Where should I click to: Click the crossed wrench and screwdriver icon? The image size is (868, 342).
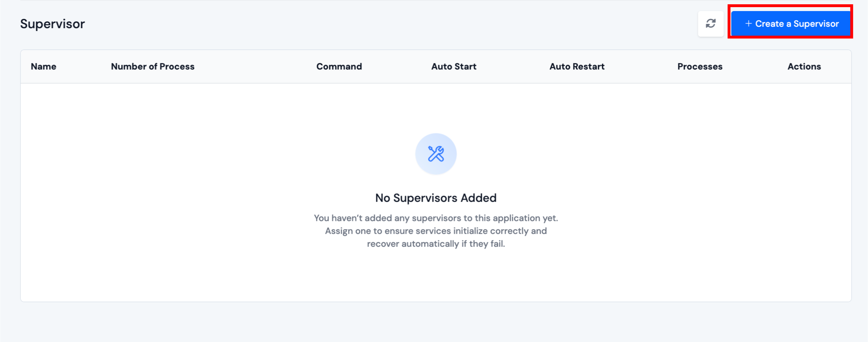(436, 154)
